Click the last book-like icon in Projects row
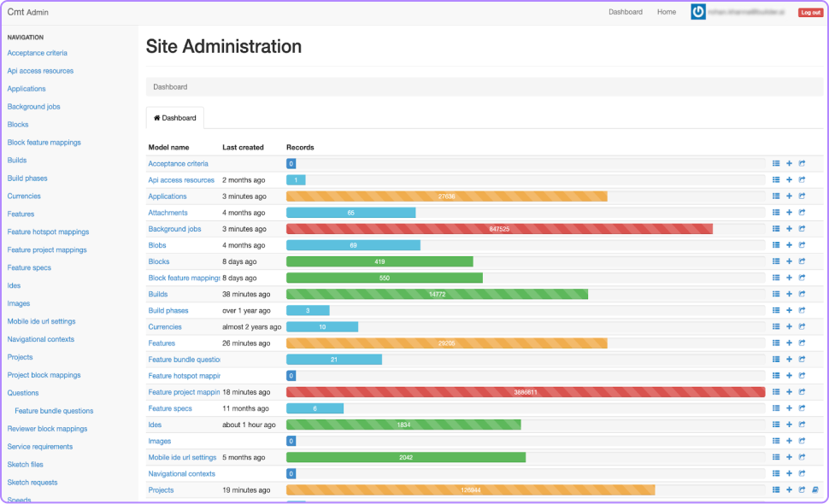 pos(815,490)
